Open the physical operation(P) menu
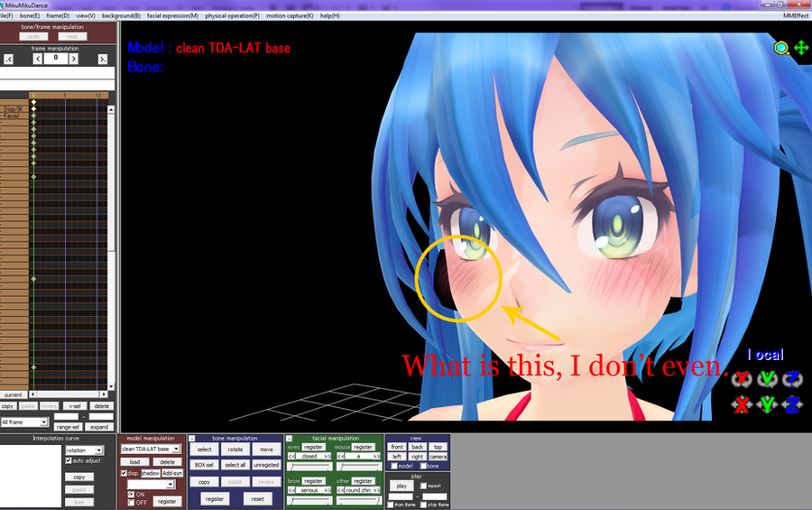This screenshot has height=510, width=812. (x=232, y=16)
